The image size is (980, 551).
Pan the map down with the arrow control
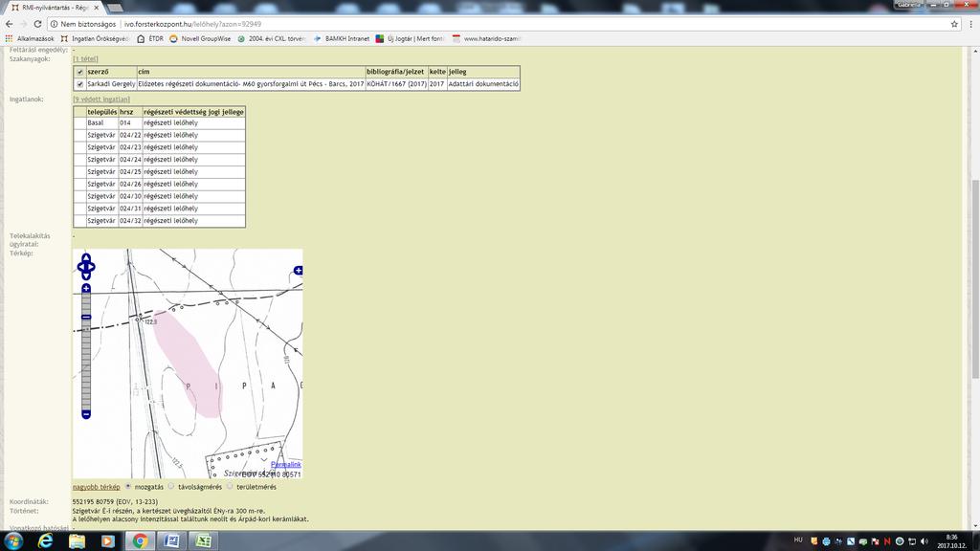86,275
